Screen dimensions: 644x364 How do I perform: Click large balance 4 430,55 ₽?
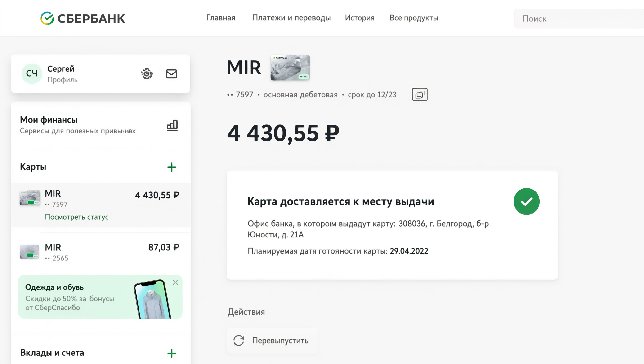click(x=283, y=133)
